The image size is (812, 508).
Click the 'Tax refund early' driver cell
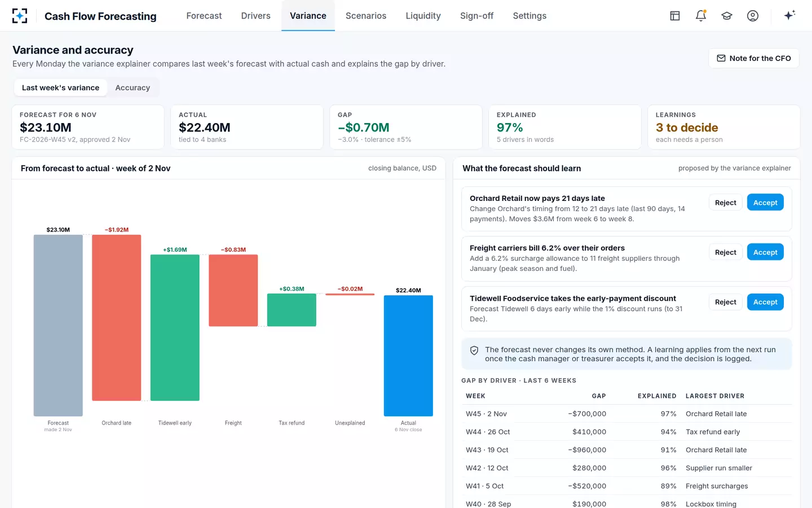(713, 432)
